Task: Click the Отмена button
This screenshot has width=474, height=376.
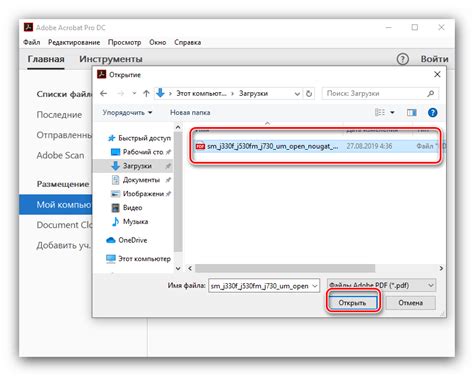Action: (x=411, y=303)
